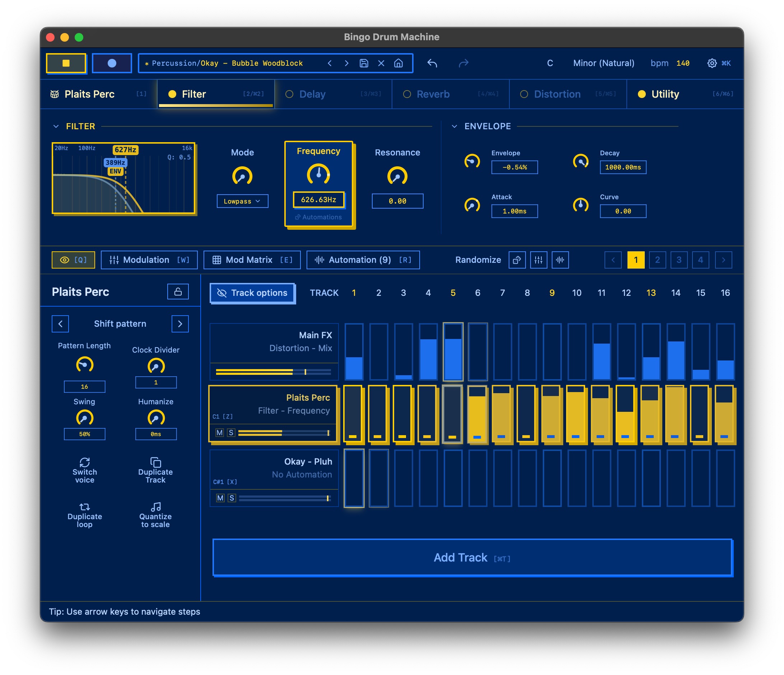Collapse the ENVELOPE section chevron
Screen dimensions: 784x675
point(454,126)
